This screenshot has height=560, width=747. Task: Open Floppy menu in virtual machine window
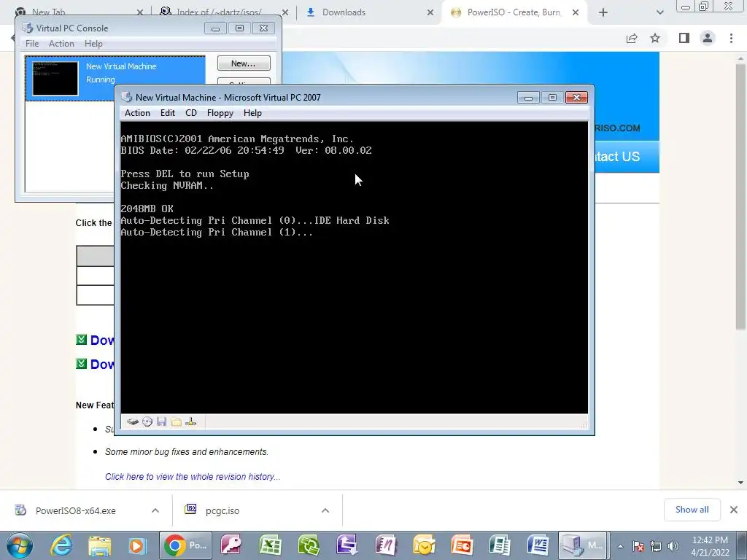pyautogui.click(x=220, y=113)
